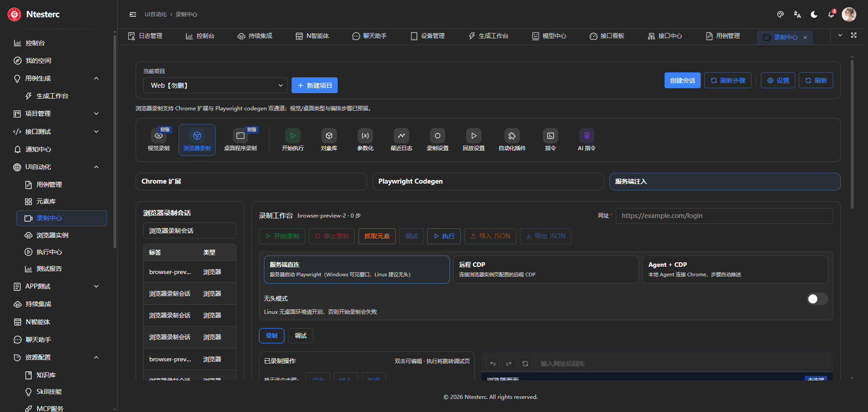Expand the 项目管理 sidebar group
868x412 pixels.
(x=96, y=114)
